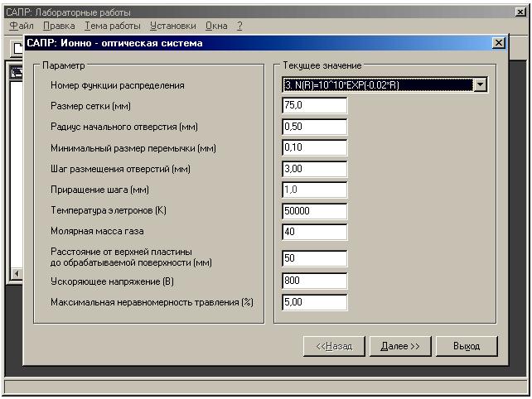
Task: Click the Выход button
Action: point(467,346)
